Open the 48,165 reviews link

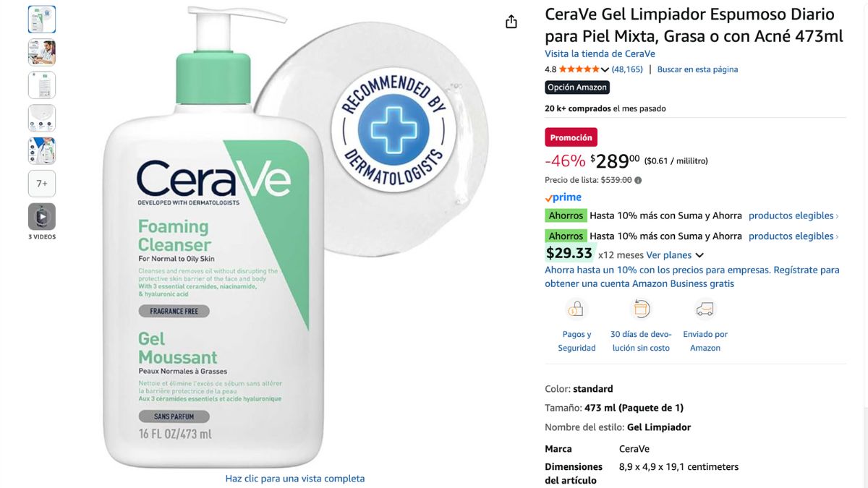(x=627, y=69)
